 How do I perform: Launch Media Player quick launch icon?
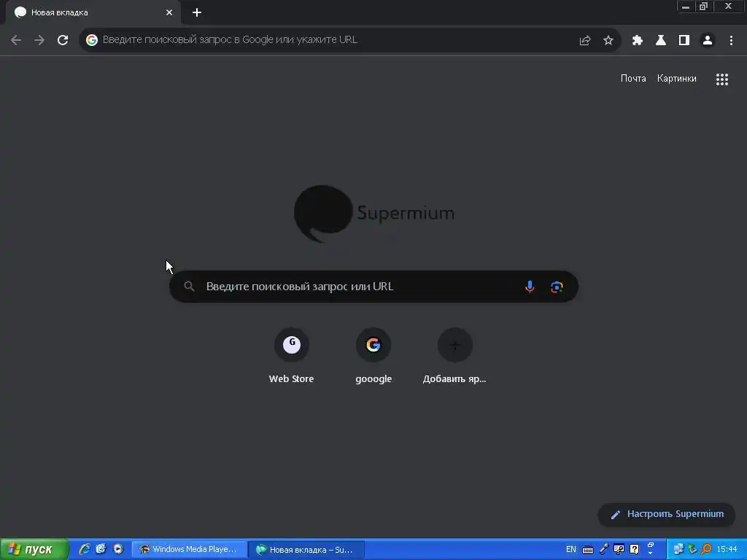click(118, 550)
